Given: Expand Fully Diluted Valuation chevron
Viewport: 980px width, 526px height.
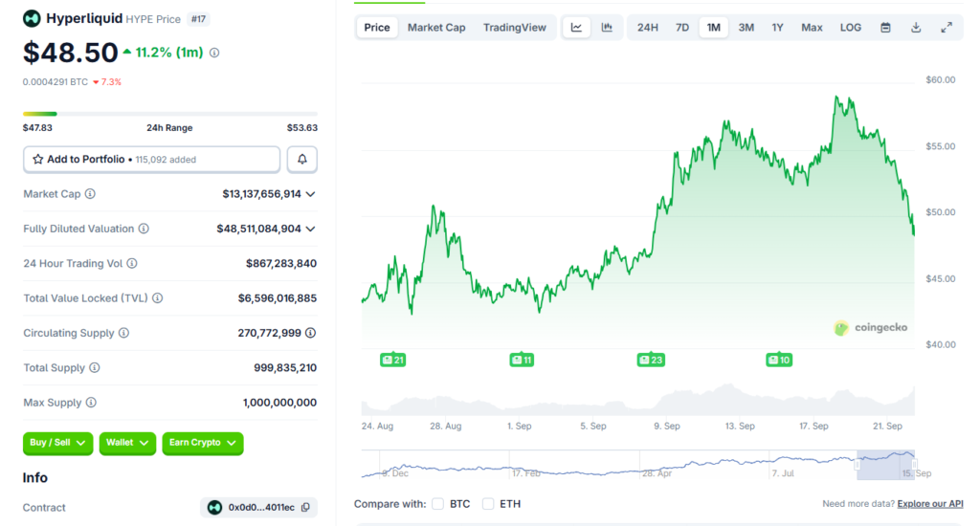Looking at the screenshot, I should [311, 230].
